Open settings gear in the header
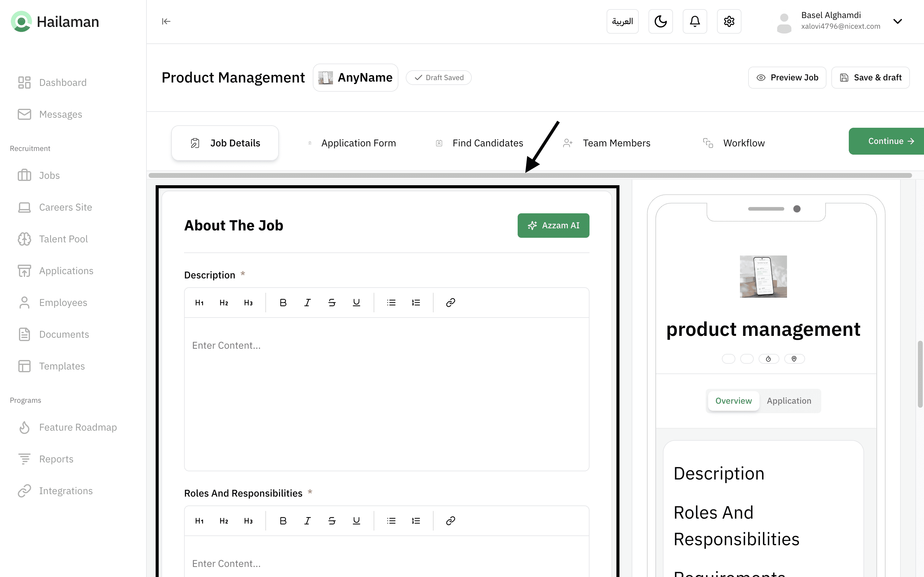Screen dimensions: 924x577 pyautogui.click(x=729, y=21)
